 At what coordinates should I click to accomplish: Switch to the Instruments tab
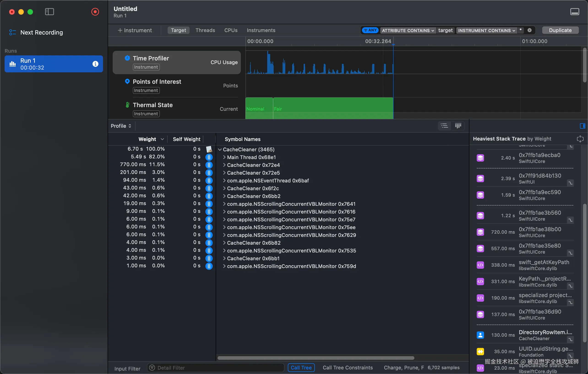coord(261,30)
